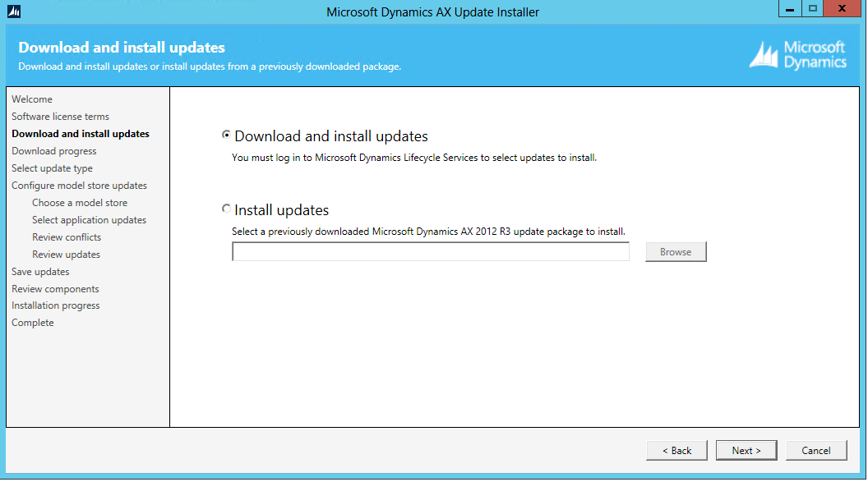Minimize the Update Installer window
This screenshot has width=868, height=482.
tap(790, 9)
